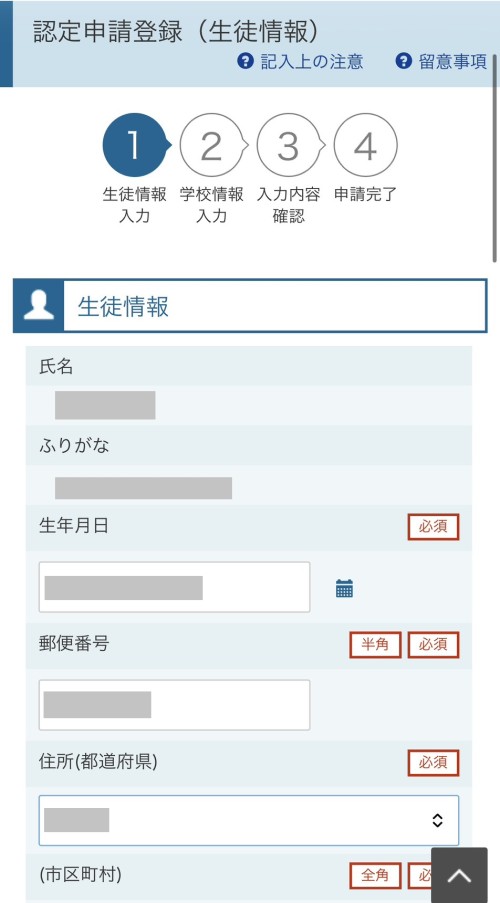Click the up-down arrows on prefecture select
Screen dimensions: 500x903
click(x=437, y=820)
